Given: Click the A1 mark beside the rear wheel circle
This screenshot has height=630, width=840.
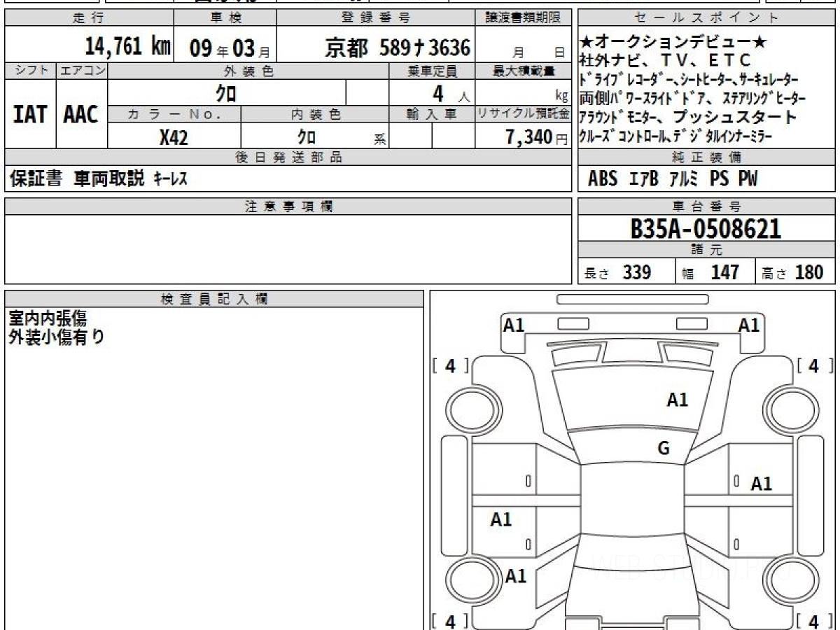Looking at the screenshot, I should (516, 576).
